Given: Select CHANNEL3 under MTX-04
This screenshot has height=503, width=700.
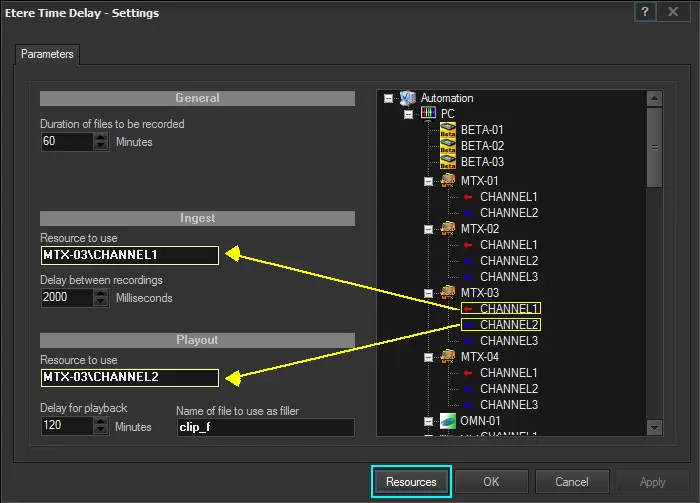Looking at the screenshot, I should [x=508, y=404].
